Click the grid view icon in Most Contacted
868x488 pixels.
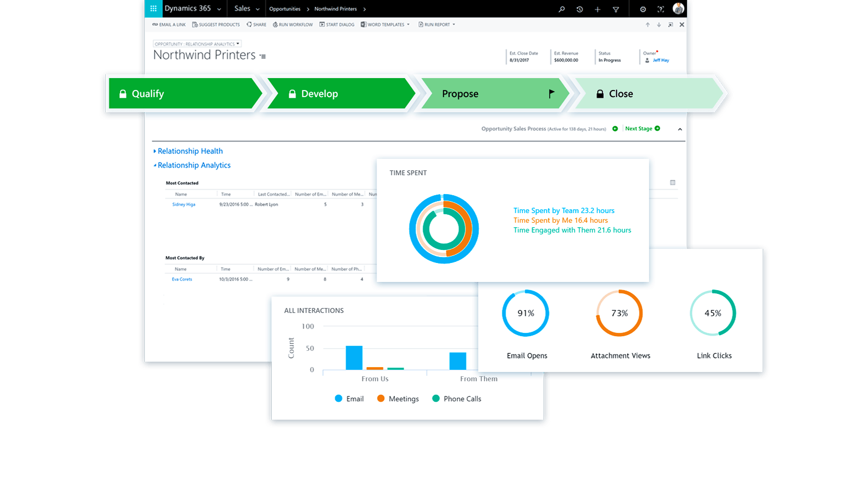673,183
